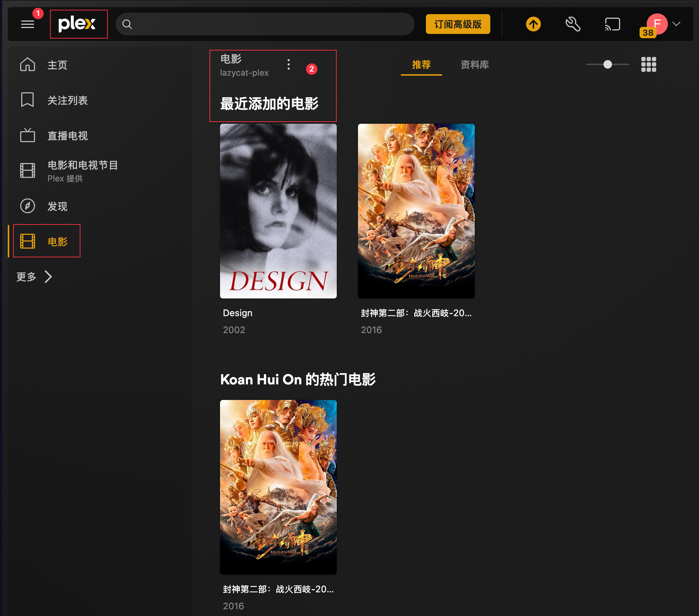Click the bookmark watchlist icon
Screen dimensions: 699x616
pos(27,100)
